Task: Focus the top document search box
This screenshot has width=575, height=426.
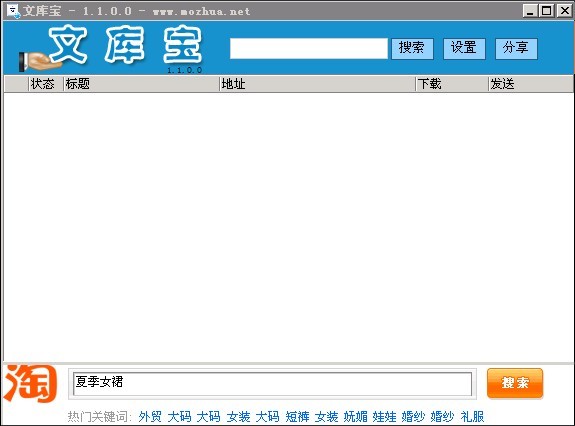Action: click(x=309, y=48)
